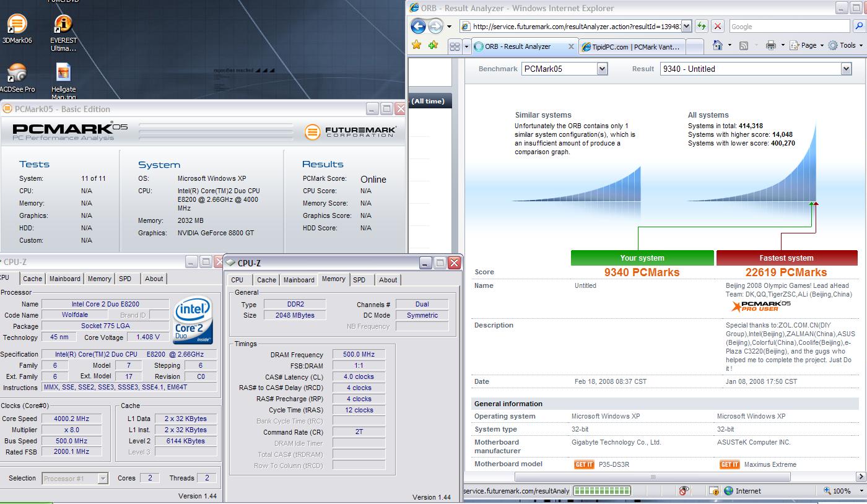Screen dimensions: 867x504
Task: Open the recent pages arrow beside Forward
Action: 449,27
